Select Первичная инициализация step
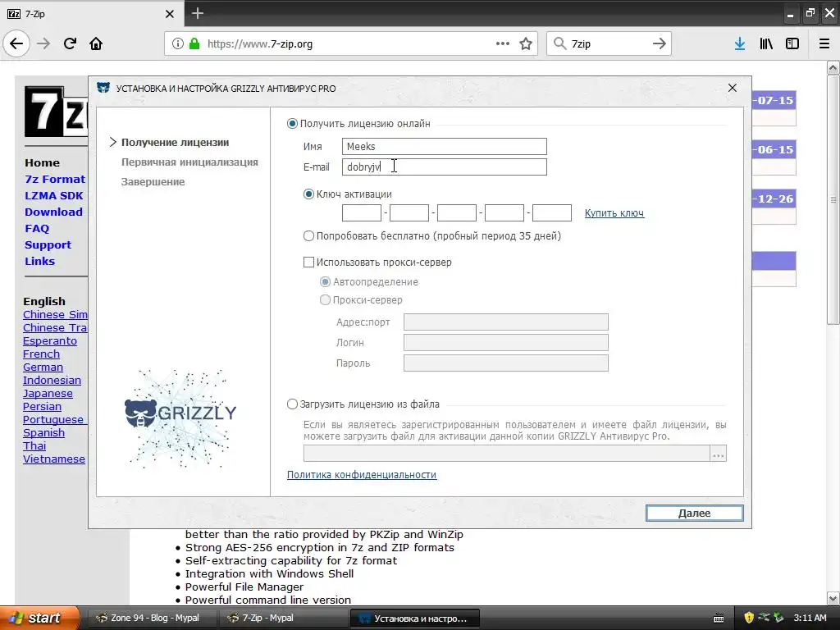The height and width of the screenshot is (630, 840). click(189, 162)
